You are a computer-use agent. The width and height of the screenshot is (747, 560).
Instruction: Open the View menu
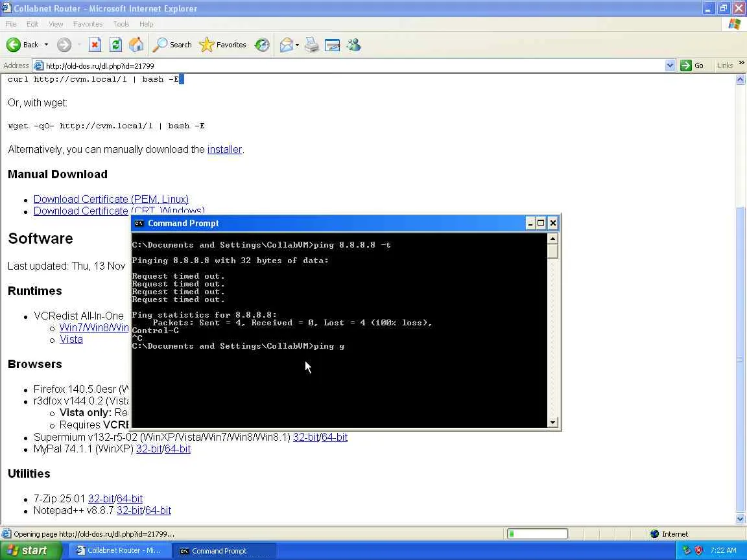click(56, 24)
